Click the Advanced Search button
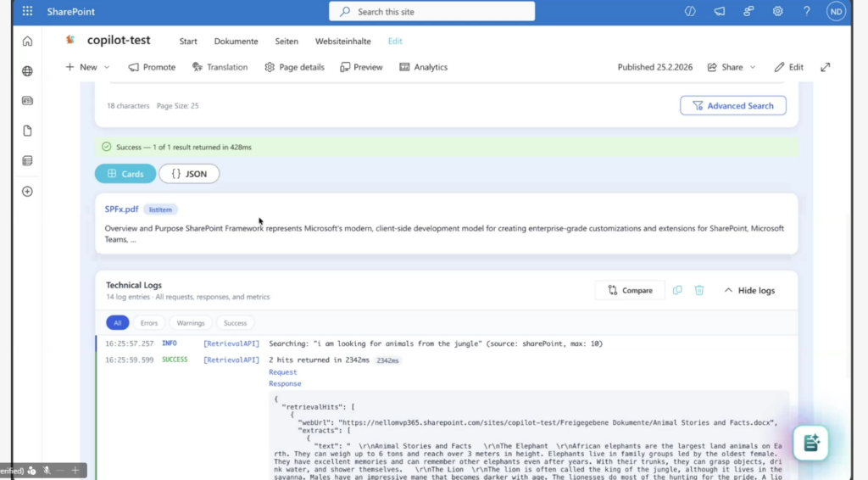The image size is (868, 480). click(x=732, y=106)
